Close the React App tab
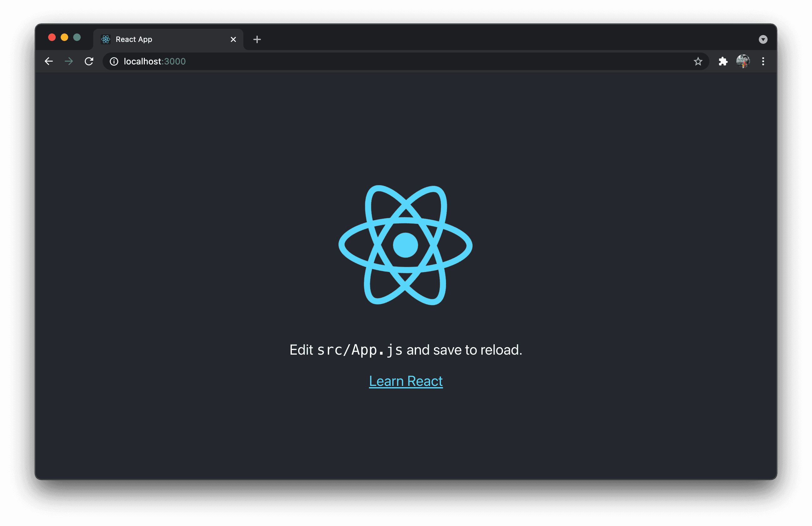Viewport: 812px width, 526px height. coord(233,40)
